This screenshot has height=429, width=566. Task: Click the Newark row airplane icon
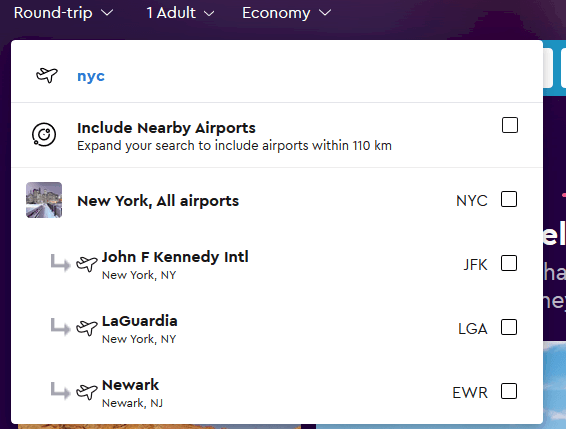tap(87, 391)
